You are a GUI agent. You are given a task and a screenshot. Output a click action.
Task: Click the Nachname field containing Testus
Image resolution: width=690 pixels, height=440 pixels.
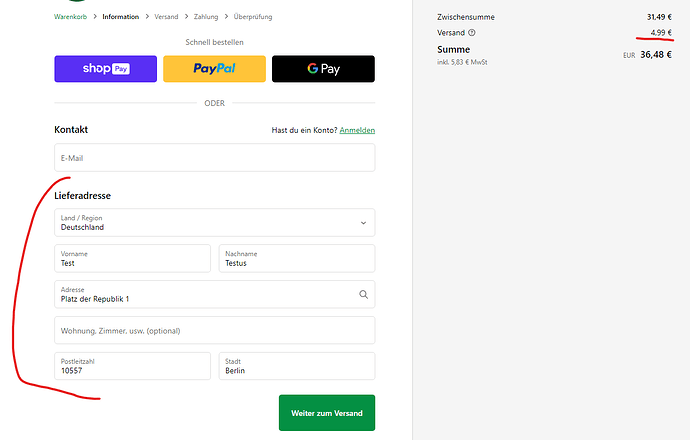(x=296, y=258)
